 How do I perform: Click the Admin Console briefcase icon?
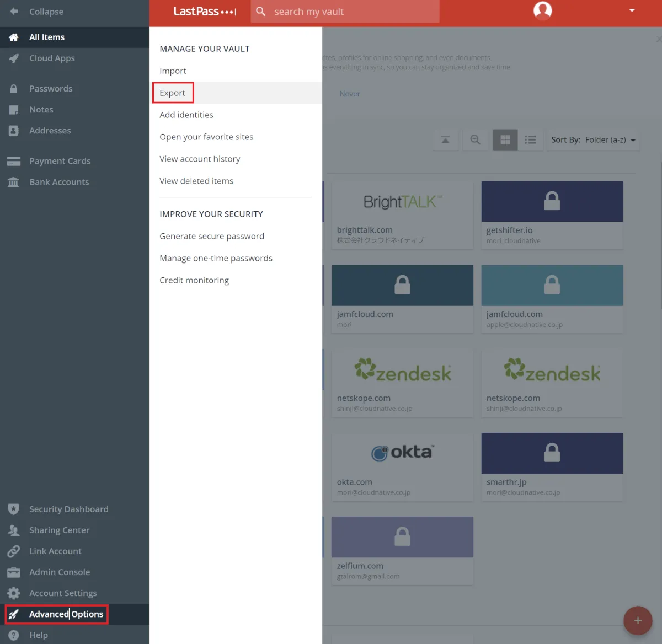coord(14,572)
